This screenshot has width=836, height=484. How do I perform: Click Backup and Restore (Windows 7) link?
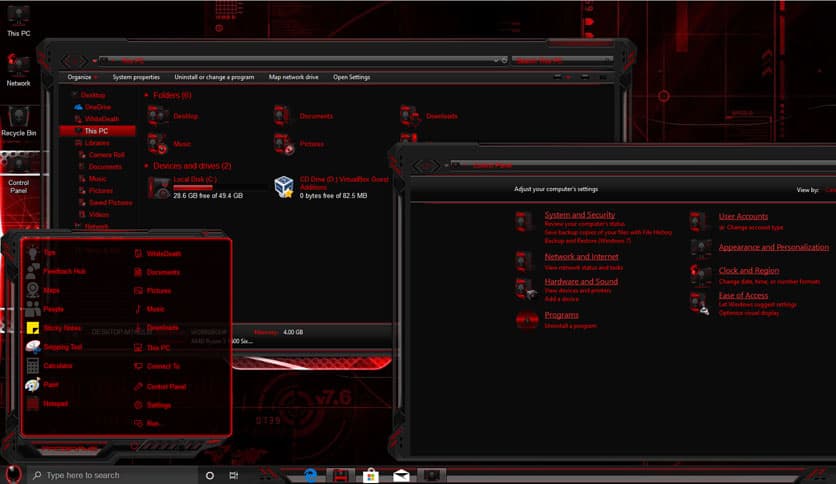click(x=587, y=241)
